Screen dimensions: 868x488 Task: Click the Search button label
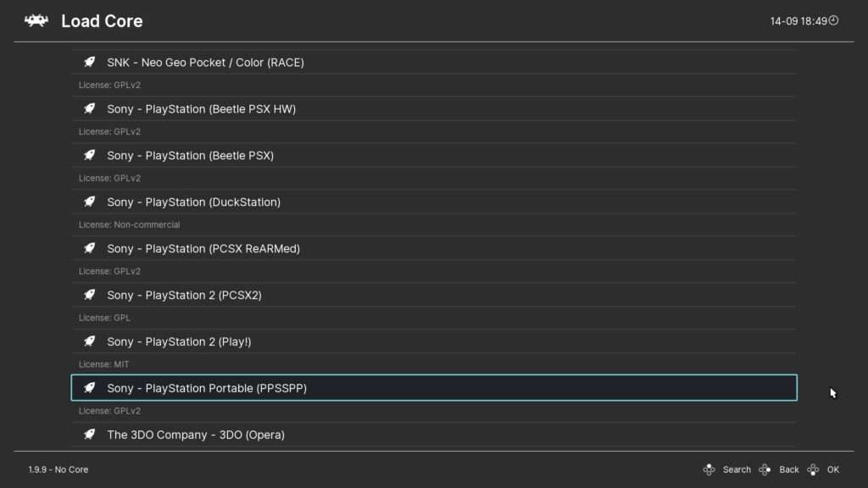point(737,469)
